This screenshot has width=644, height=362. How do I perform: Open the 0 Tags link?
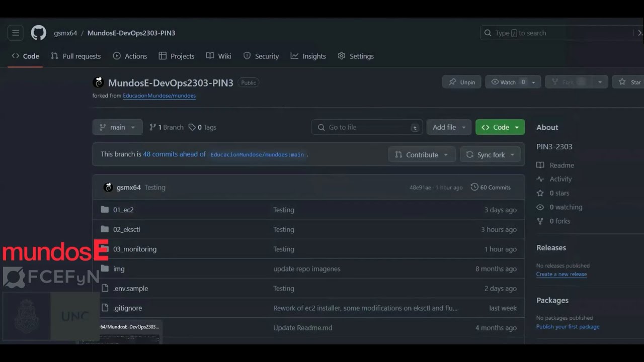tap(202, 127)
